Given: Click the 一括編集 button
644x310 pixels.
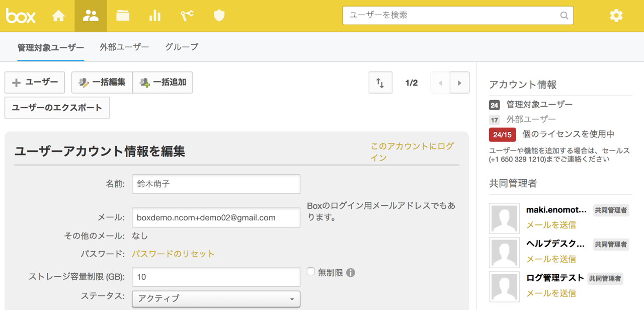Looking at the screenshot, I should 102,83.
